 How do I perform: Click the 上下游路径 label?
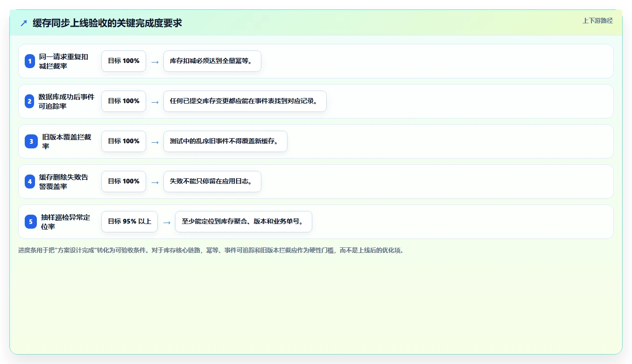597,21
